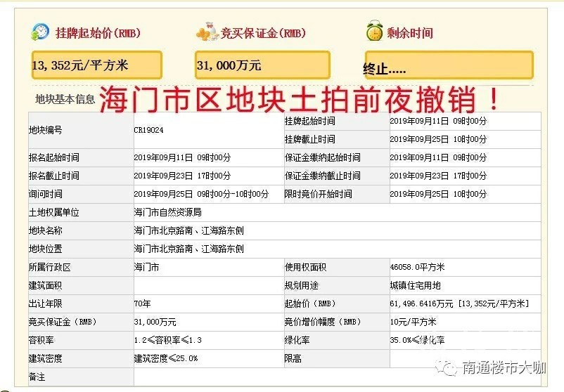Click the alarm clock icon beside 剩余时间

click(x=374, y=32)
